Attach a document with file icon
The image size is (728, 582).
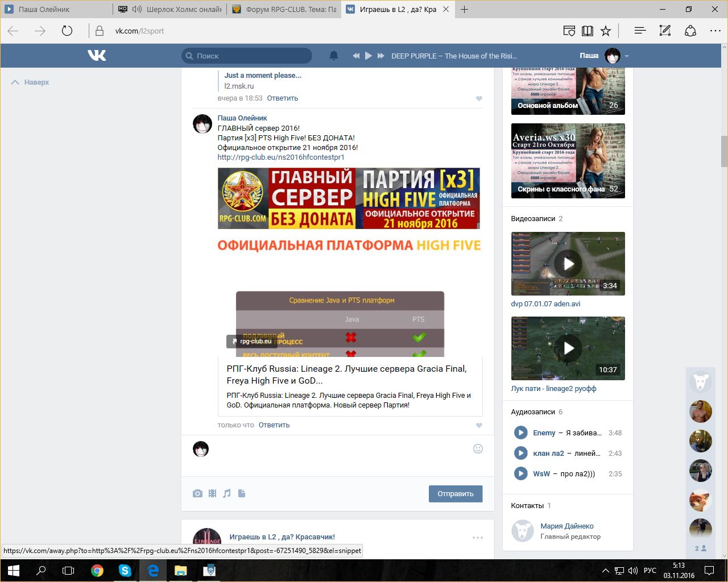[242, 493]
